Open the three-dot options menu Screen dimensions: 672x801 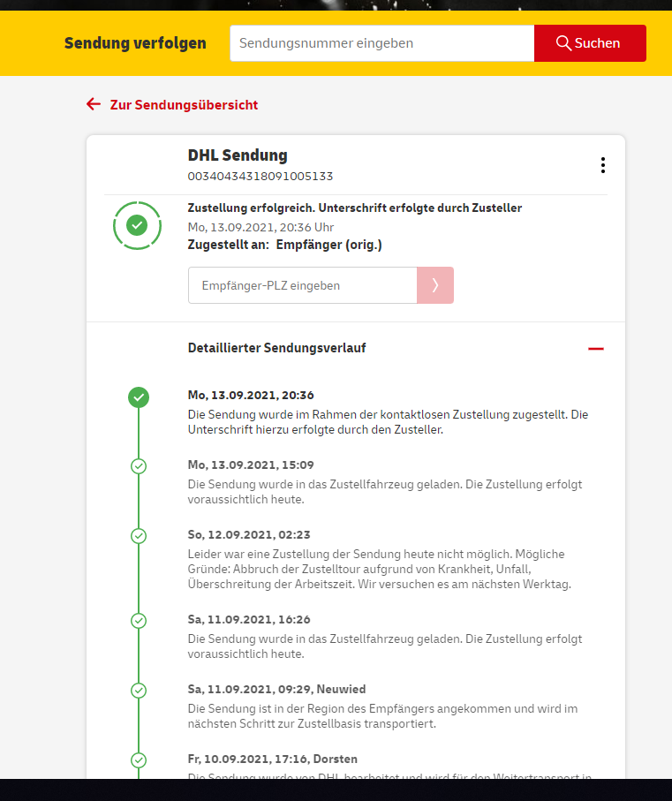click(602, 165)
